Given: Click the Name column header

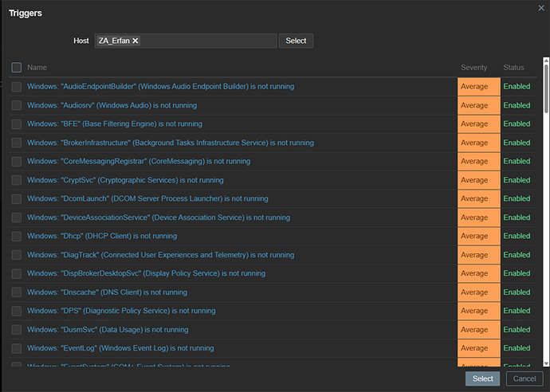Looking at the screenshot, I should click(37, 67).
